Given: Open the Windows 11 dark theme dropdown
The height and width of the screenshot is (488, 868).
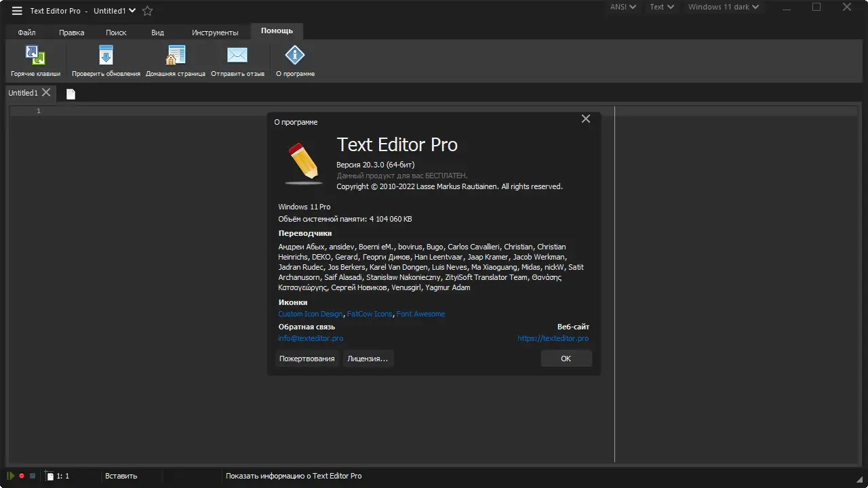Looking at the screenshot, I should pos(723,7).
